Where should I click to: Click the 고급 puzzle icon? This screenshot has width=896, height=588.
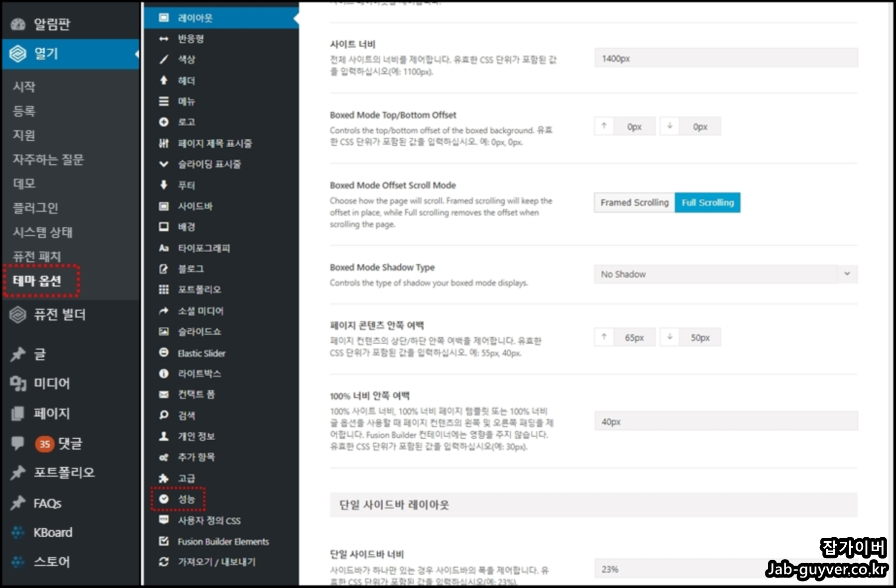tap(164, 478)
